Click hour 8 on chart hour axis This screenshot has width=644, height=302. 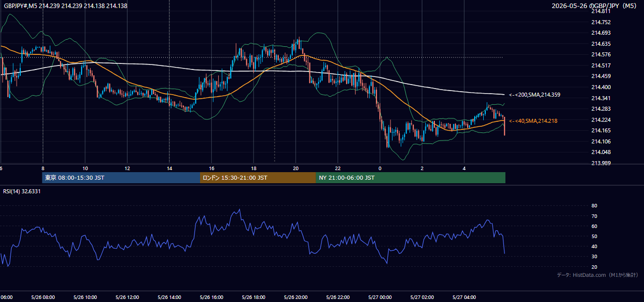(x=43, y=169)
